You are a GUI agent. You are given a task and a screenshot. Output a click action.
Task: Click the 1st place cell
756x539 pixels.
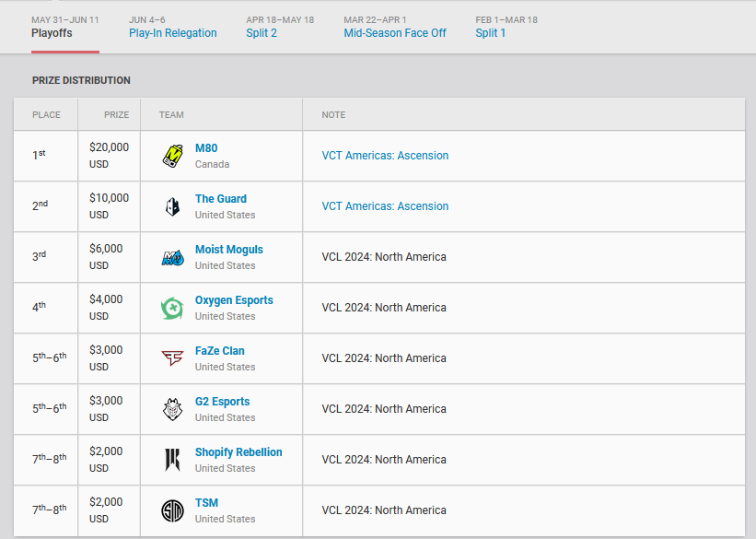[46, 156]
